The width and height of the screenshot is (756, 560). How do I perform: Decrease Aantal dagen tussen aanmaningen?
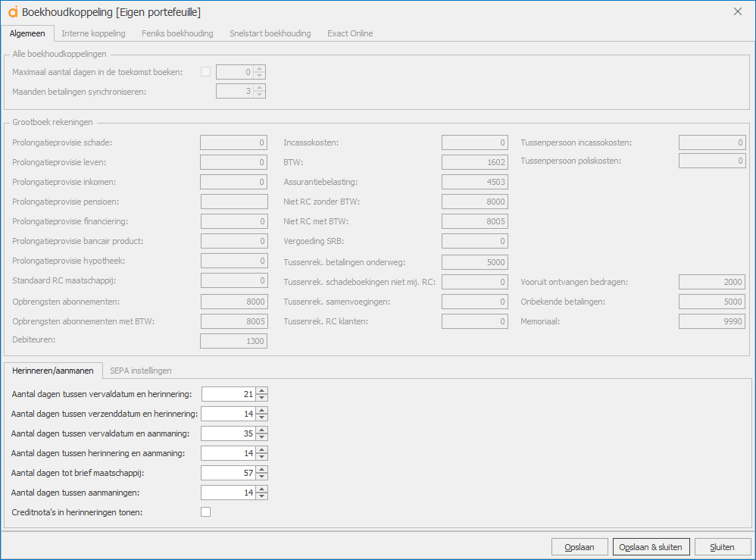(x=262, y=496)
